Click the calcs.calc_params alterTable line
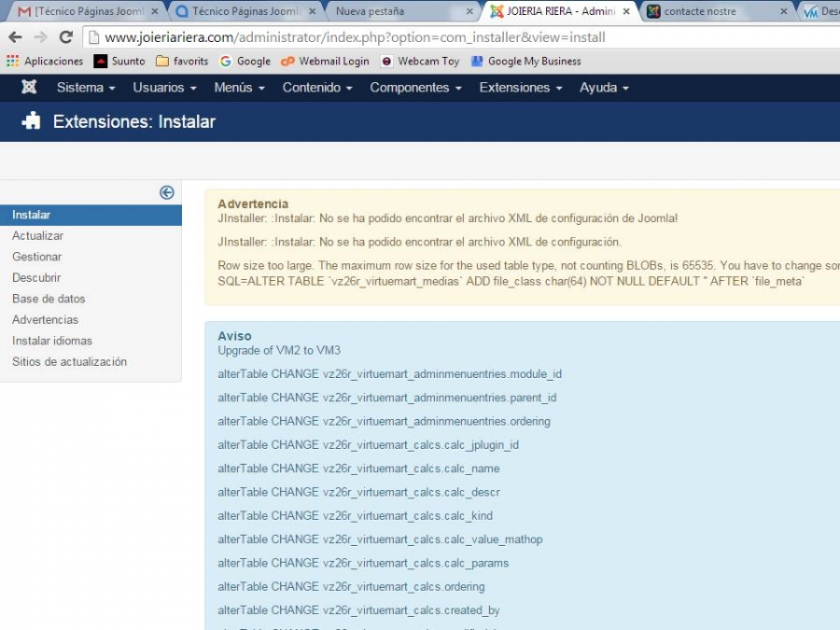This screenshot has width=840, height=630. tap(363, 563)
